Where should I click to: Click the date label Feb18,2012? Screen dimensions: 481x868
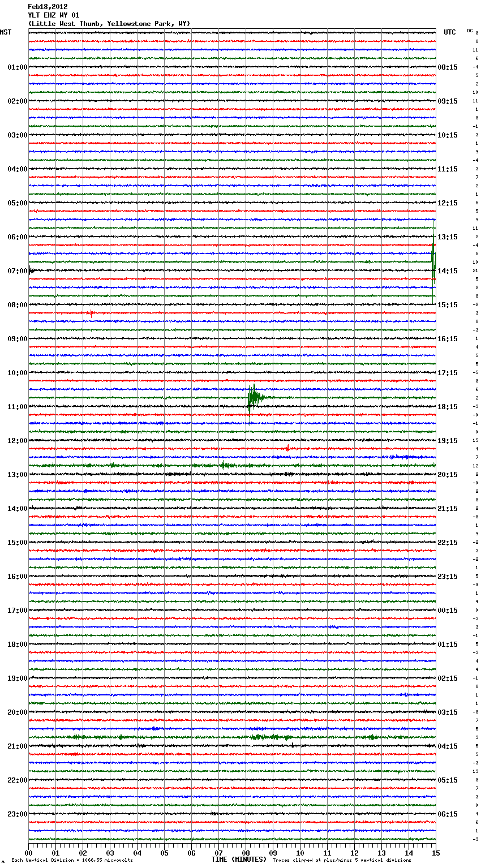48,7
